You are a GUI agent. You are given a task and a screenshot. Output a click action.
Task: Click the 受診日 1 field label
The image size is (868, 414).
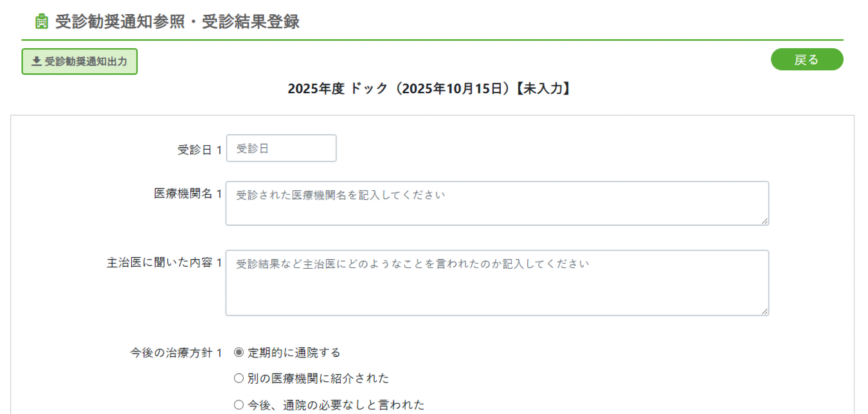[x=199, y=150]
